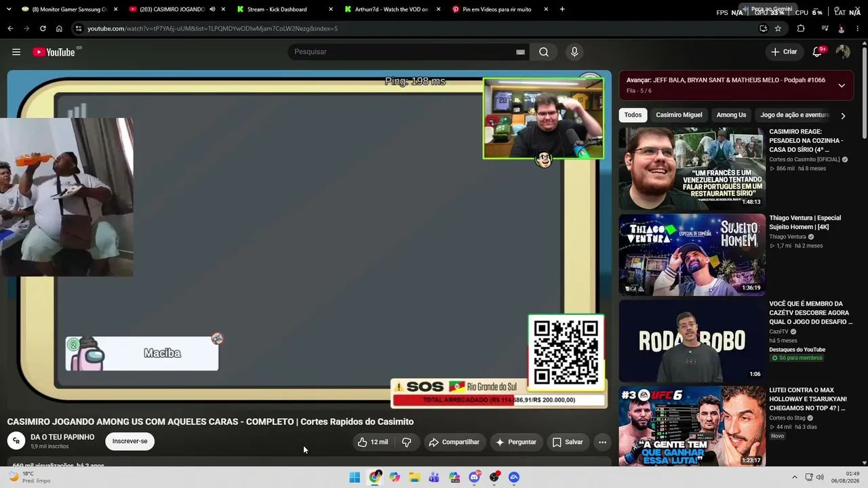Screen dimensions: 868x488
Task: Open Discord from the taskbar
Action: (x=474, y=477)
